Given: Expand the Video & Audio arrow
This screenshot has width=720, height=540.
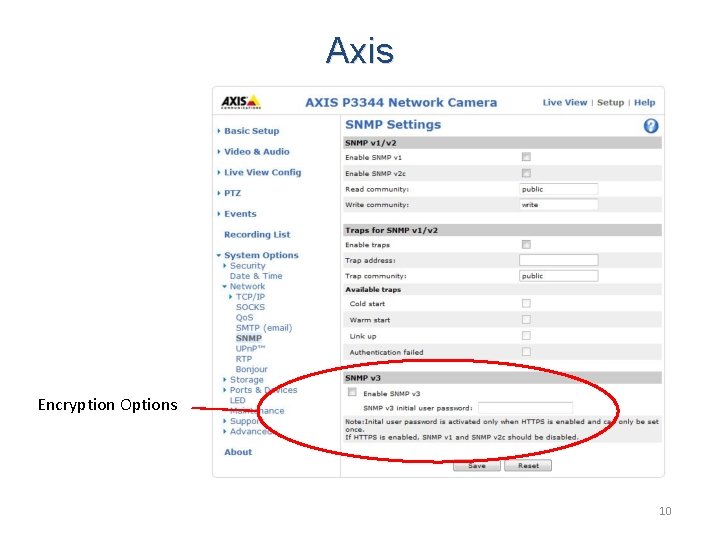Looking at the screenshot, I should [219, 152].
